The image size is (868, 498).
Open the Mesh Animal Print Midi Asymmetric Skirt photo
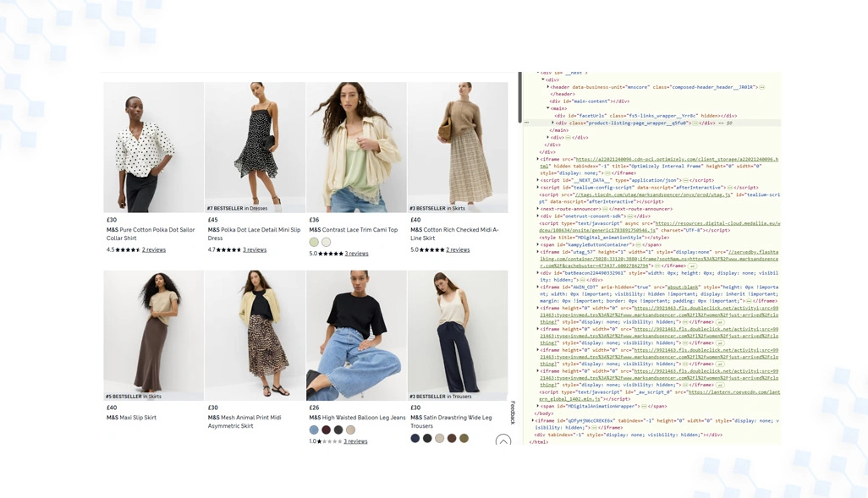coord(255,336)
